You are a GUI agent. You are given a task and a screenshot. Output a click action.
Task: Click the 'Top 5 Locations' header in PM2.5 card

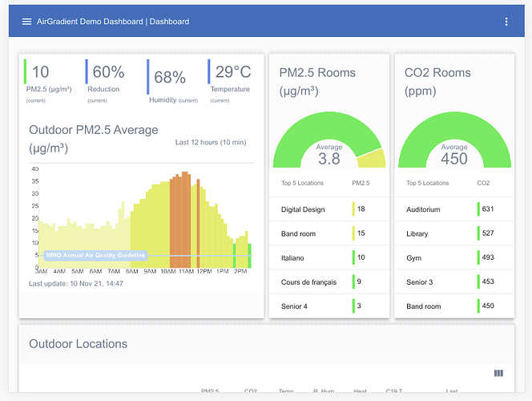tap(302, 183)
